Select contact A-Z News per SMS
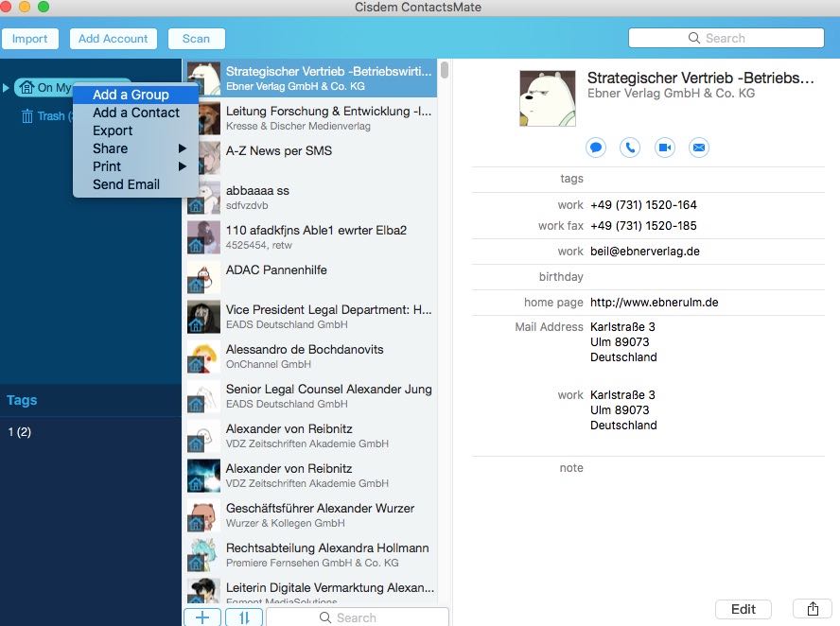The height and width of the screenshot is (626, 840). coord(310,159)
